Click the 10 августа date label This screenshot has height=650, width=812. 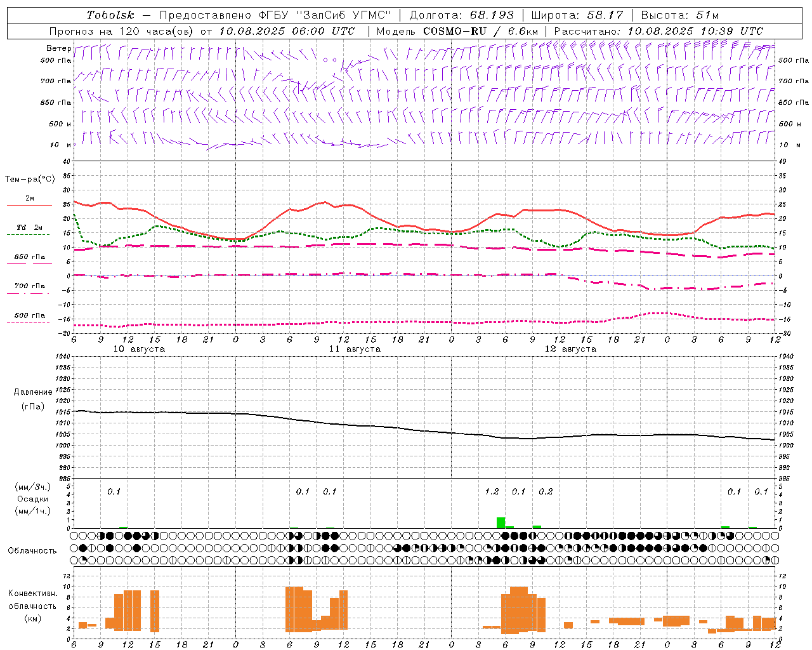pyautogui.click(x=139, y=349)
